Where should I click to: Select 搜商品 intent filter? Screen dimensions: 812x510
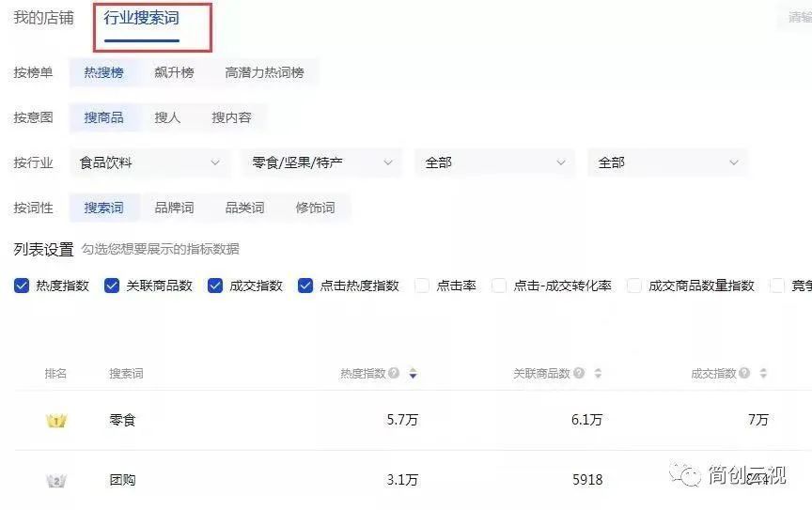click(x=104, y=117)
